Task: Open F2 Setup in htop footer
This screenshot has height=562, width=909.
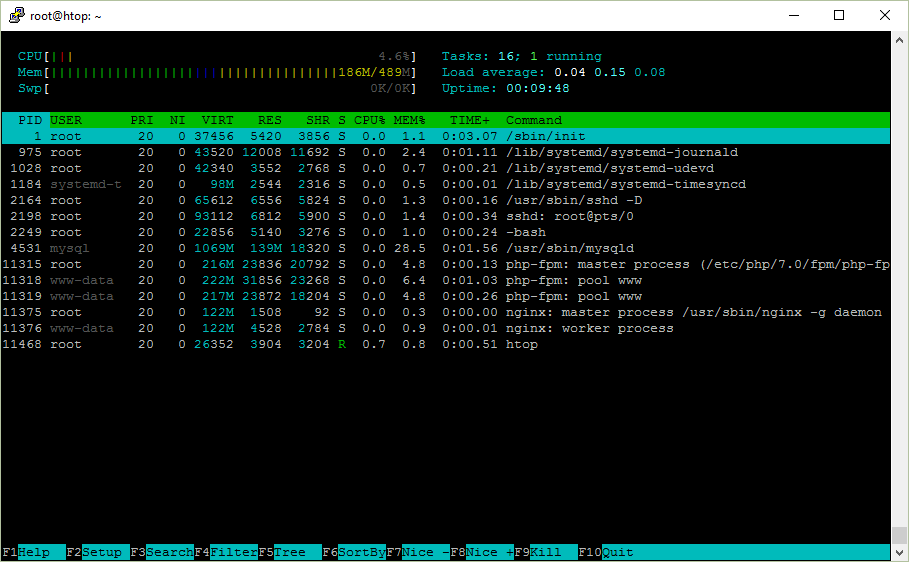Action: click(x=102, y=552)
